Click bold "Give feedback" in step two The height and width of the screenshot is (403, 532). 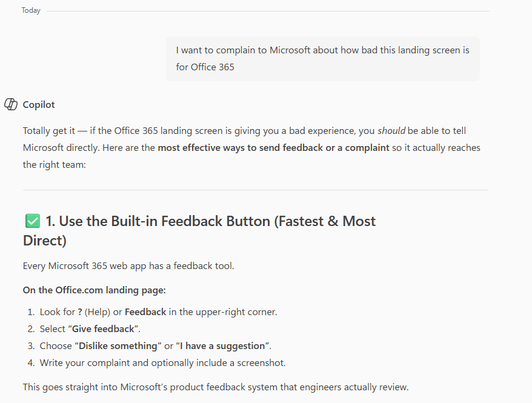click(103, 329)
